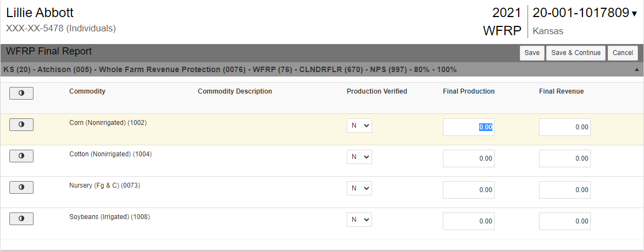Screen dimensions: 644x251
Task: Click Corn Final Revenue input
Action: pos(564,127)
